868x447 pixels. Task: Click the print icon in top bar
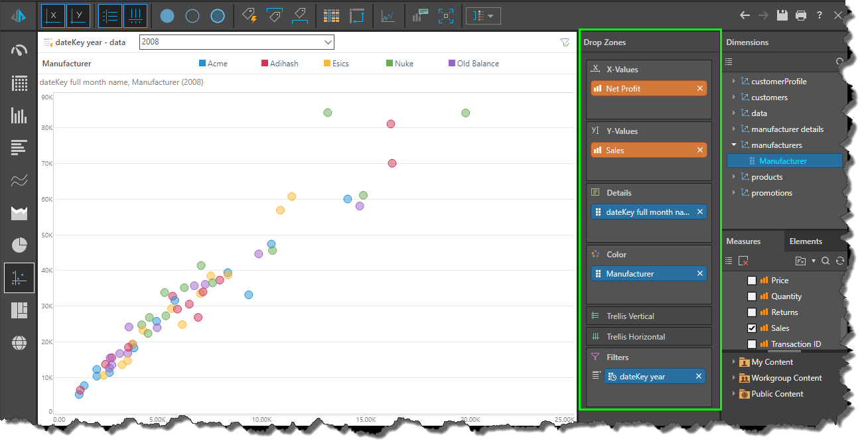801,15
